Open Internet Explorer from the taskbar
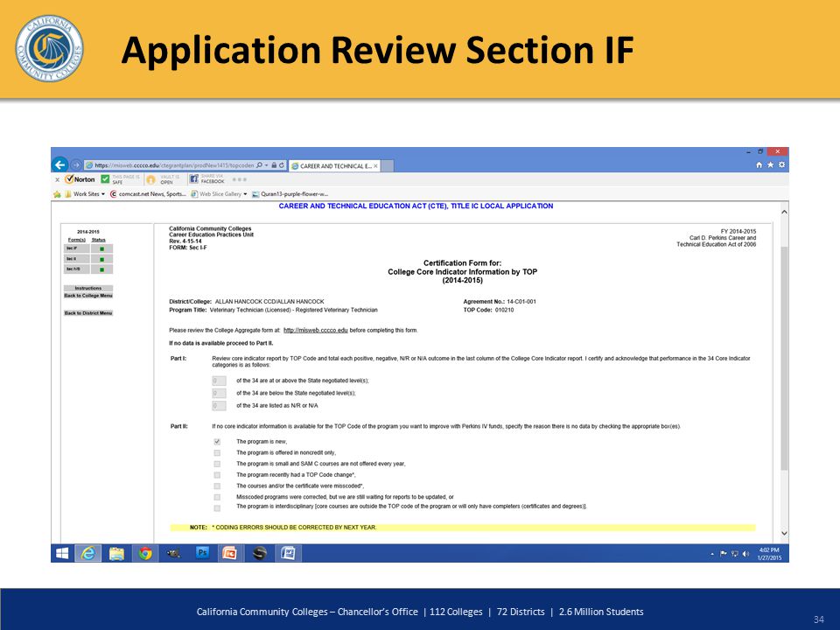Image resolution: width=840 pixels, height=630 pixels. [x=87, y=553]
